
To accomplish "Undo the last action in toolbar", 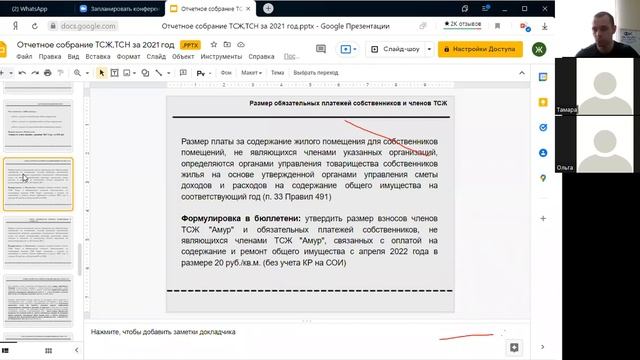I will click(x=22, y=73).
